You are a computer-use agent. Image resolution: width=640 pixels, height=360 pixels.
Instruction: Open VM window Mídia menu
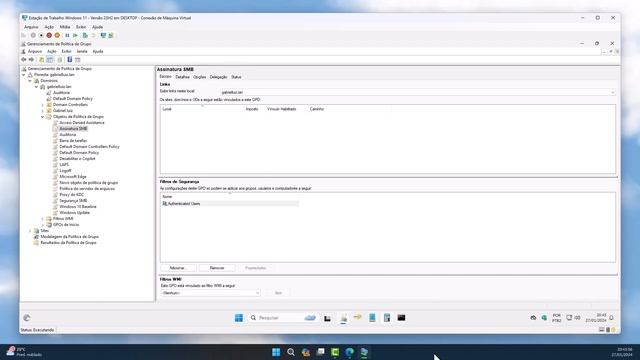[x=65, y=27]
